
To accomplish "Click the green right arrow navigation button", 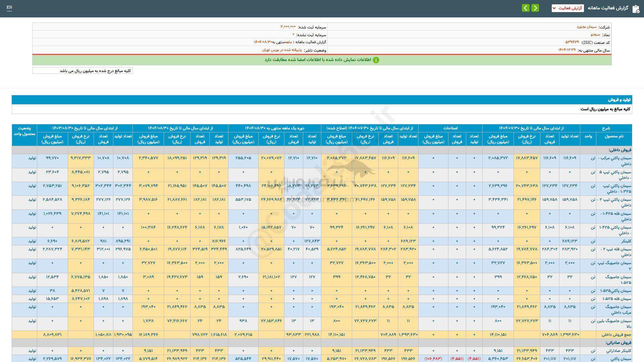I will 535,8.
